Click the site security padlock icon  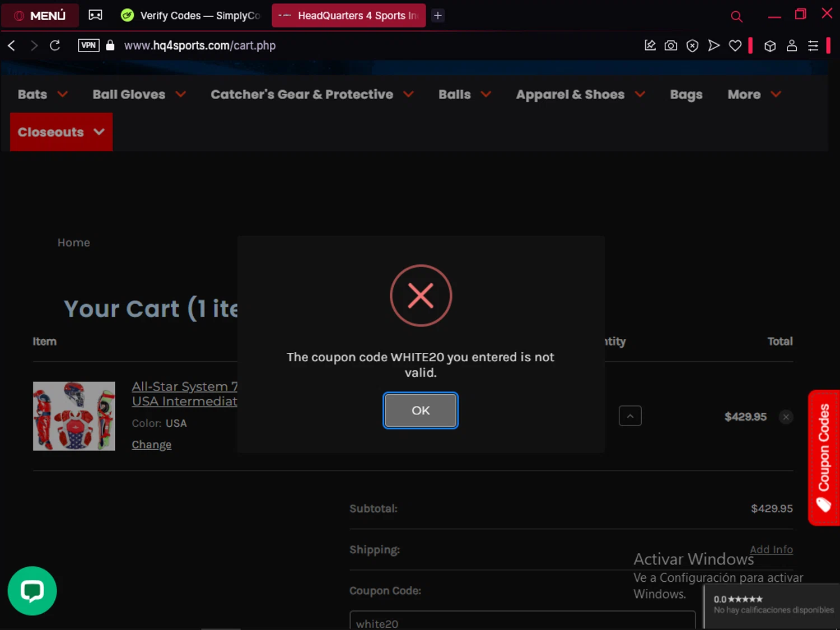pyautogui.click(x=110, y=45)
